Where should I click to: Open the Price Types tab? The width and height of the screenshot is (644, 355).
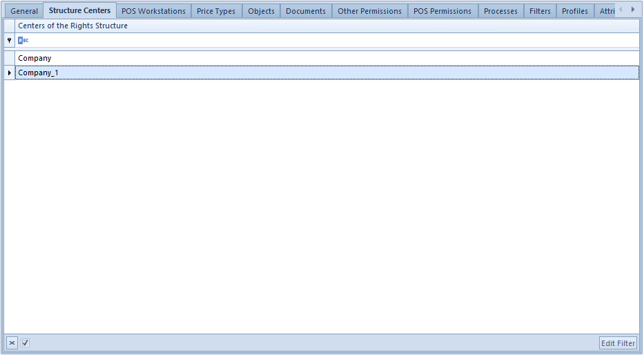point(216,11)
